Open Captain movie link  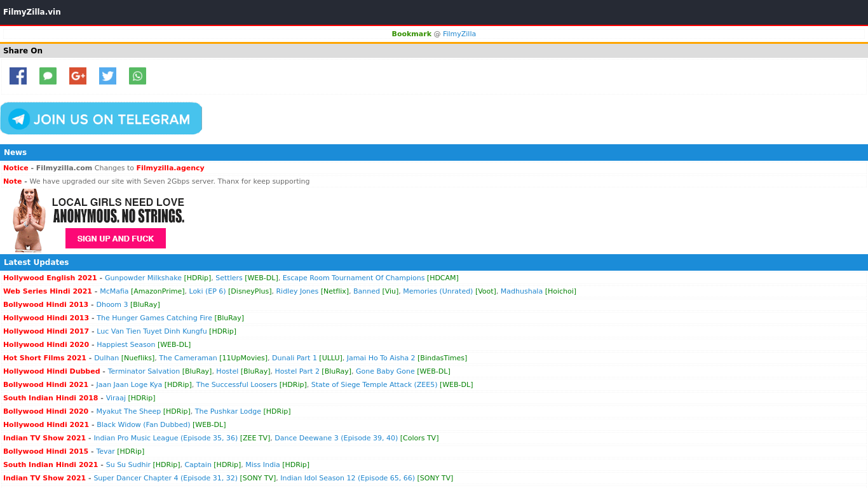coord(198,465)
